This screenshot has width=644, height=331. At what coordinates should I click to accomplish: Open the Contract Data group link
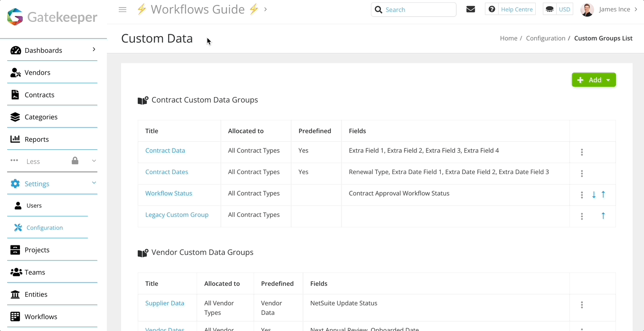coord(165,150)
